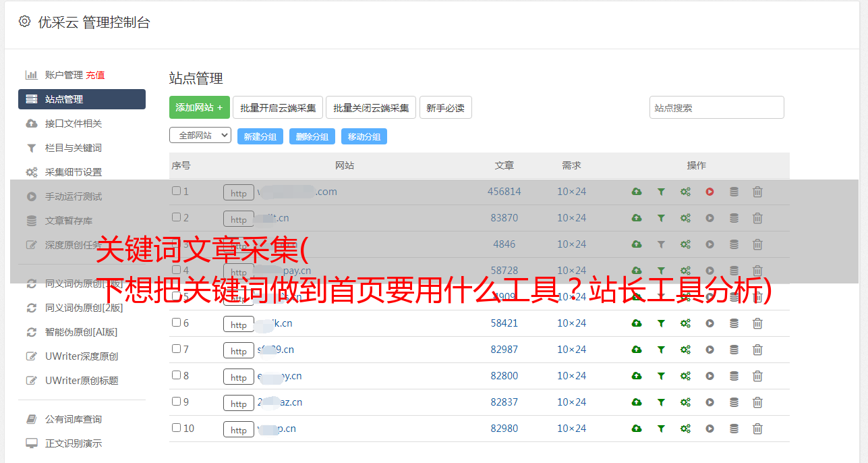Viewport: 868px width, 463px height.
Task: Open 智能伪原创[AI版] sidebar item
Action: pos(81,332)
